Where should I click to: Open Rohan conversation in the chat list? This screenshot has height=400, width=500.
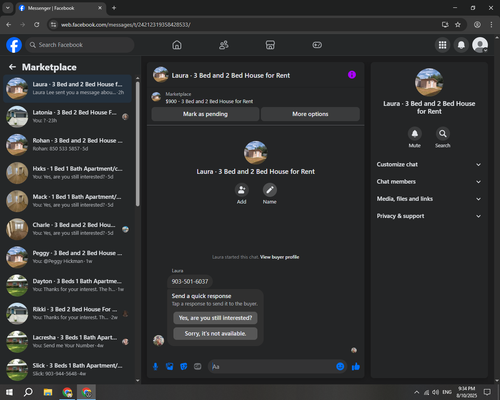[68, 145]
